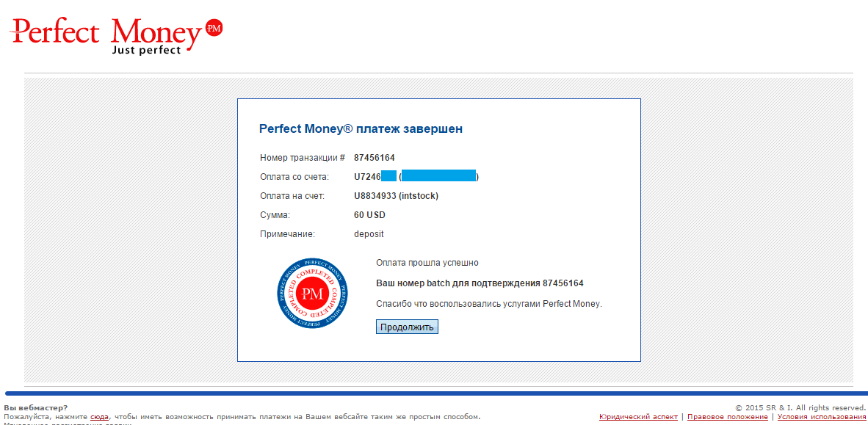
Task: Click the Номер транзакции # label
Action: click(303, 158)
